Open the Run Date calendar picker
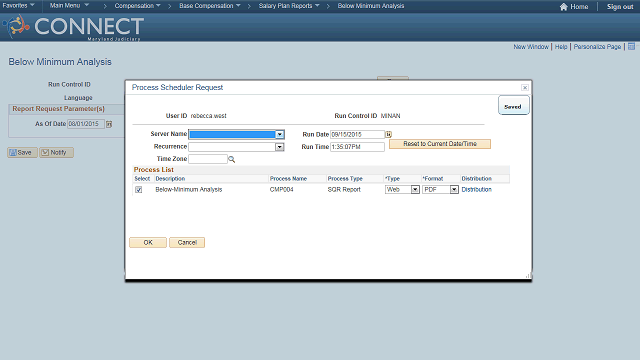 pos(389,134)
